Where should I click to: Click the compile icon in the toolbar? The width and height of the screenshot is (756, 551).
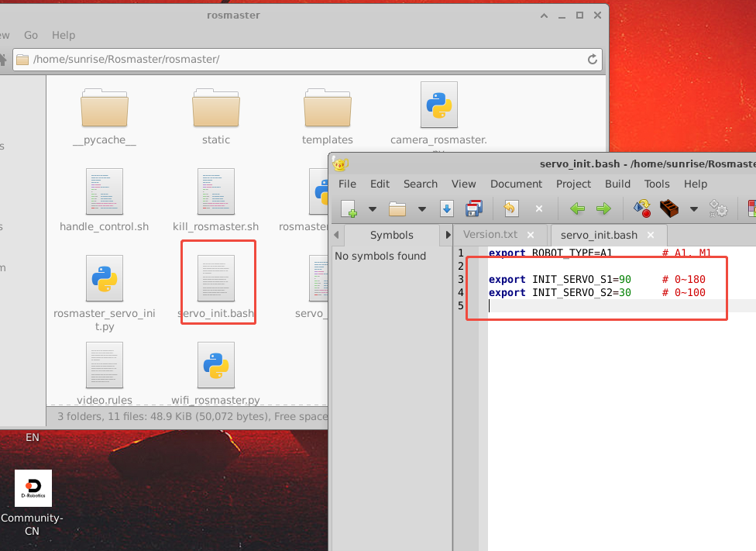coord(641,208)
